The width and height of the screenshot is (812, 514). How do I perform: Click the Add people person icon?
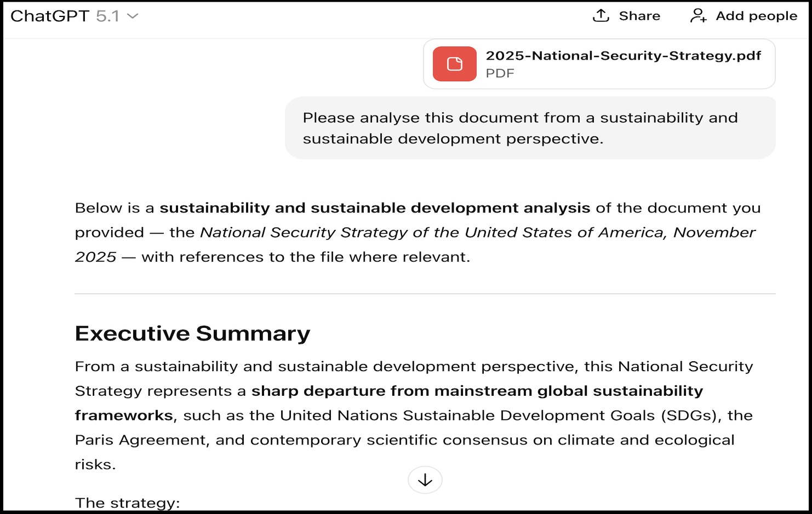pyautogui.click(x=698, y=16)
